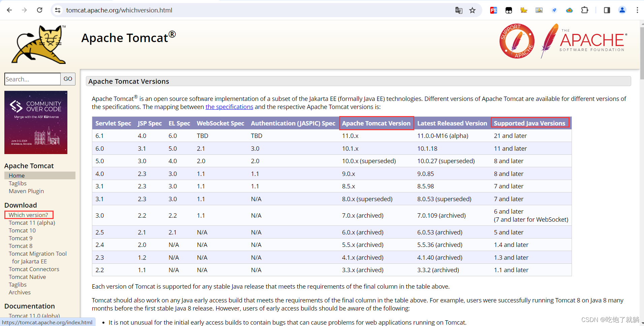Open Tomcat Connectors link
644x326 pixels.
[x=34, y=269]
